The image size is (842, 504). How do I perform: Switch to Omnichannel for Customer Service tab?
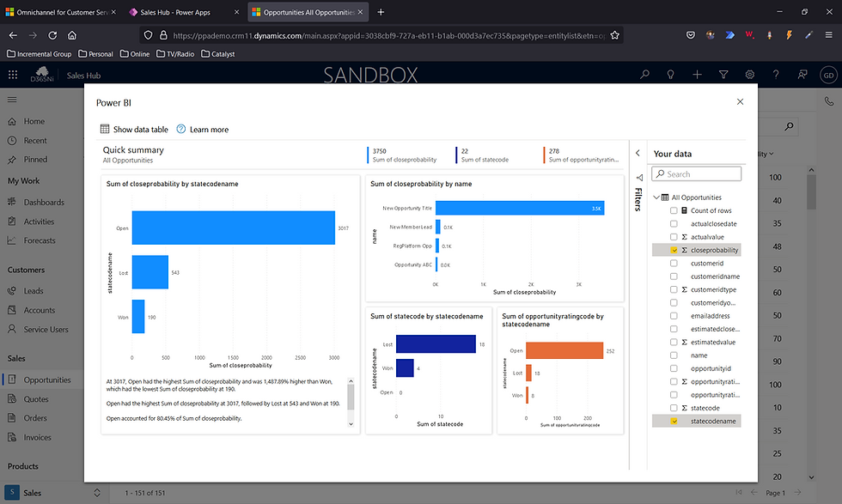coord(61,12)
